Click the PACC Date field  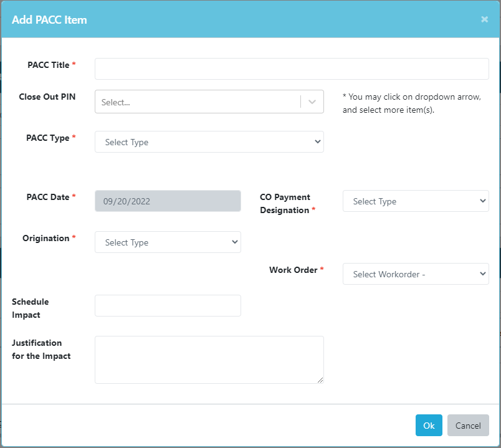pos(168,201)
